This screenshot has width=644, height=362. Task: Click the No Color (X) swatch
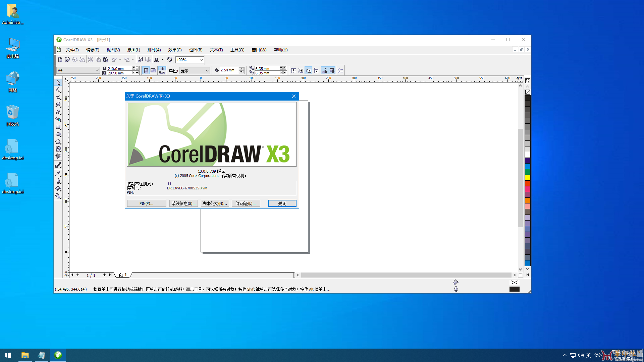(528, 92)
